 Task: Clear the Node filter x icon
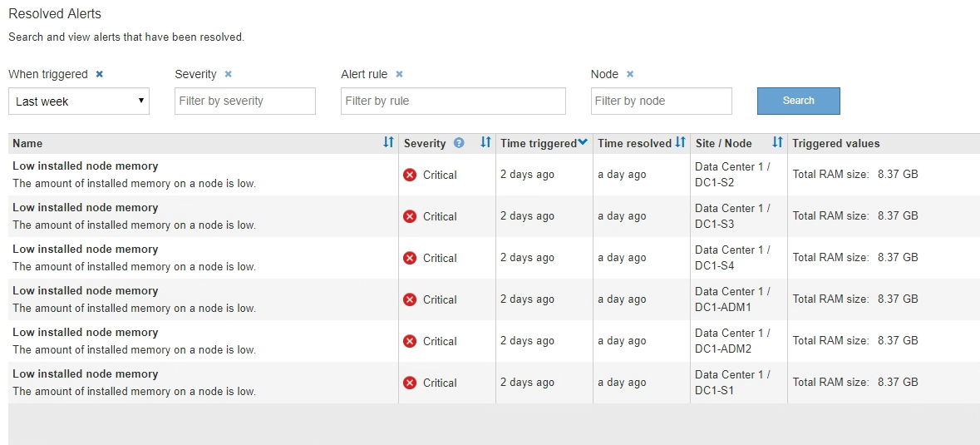coord(630,74)
